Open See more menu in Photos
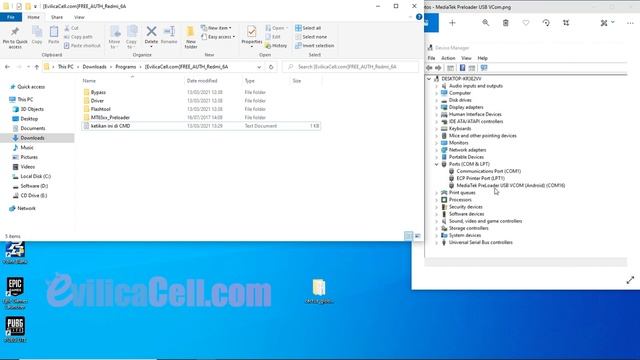This screenshot has height=360, width=640. tap(630, 23)
